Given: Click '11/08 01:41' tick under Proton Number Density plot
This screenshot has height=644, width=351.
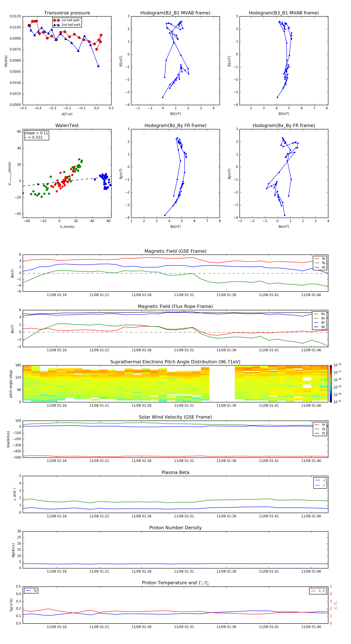Looking at the screenshot, I should click(x=269, y=571).
